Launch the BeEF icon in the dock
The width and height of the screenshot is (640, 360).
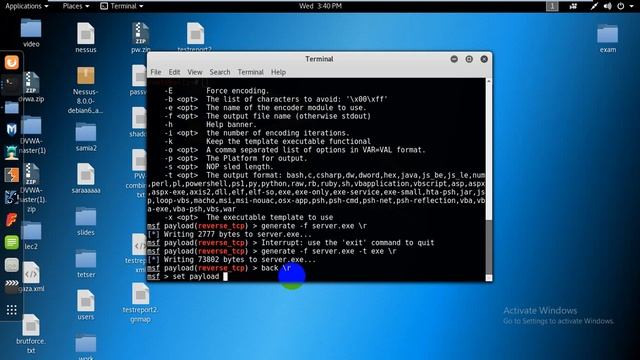pos(12,198)
